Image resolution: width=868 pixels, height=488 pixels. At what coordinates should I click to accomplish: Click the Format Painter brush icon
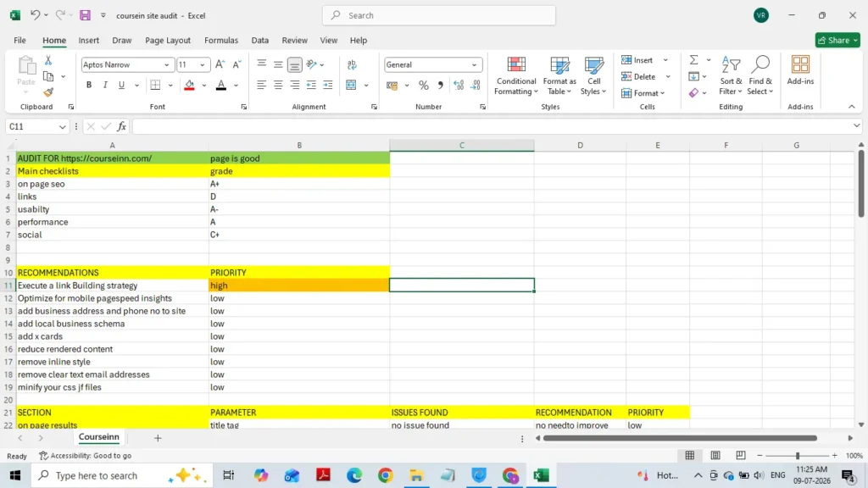pos(48,92)
